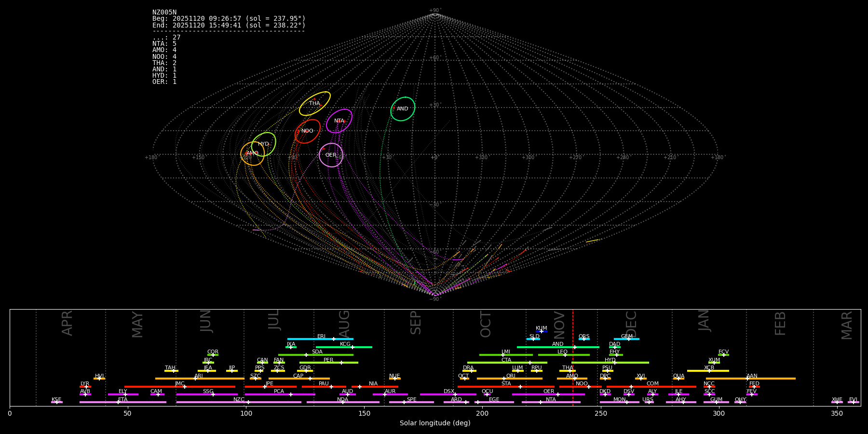The image size is (868, 434).
Task: Click the PER shower bar in timeline
Action: coord(329,363)
